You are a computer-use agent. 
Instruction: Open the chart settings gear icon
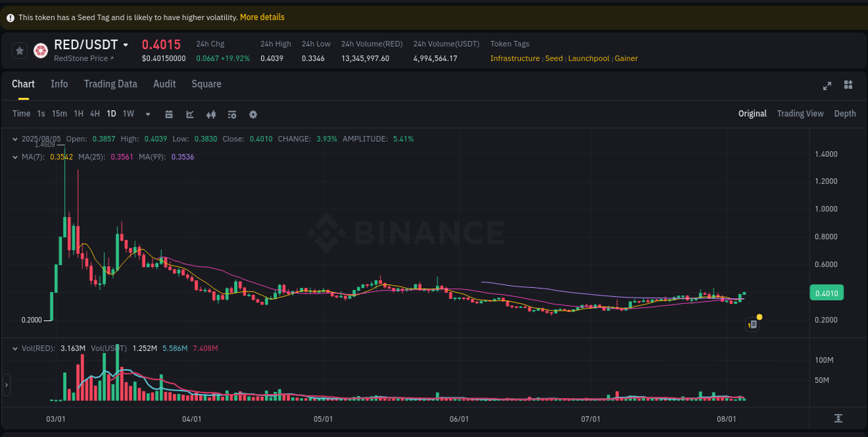(x=253, y=114)
